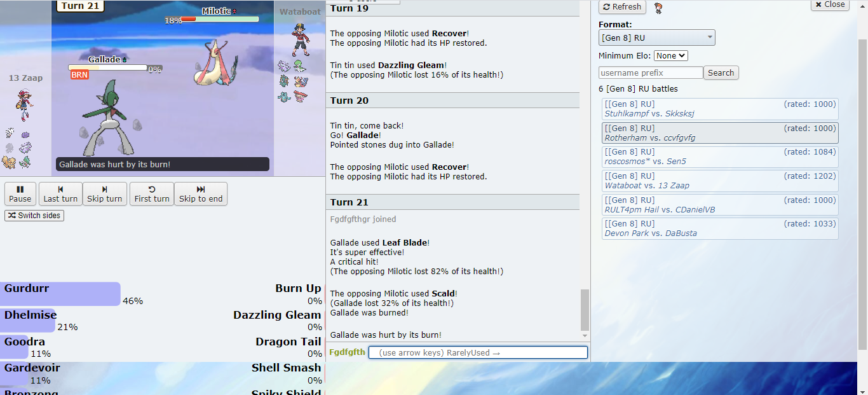This screenshot has height=395, width=868.
Task: Click the Search button
Action: pyautogui.click(x=721, y=73)
